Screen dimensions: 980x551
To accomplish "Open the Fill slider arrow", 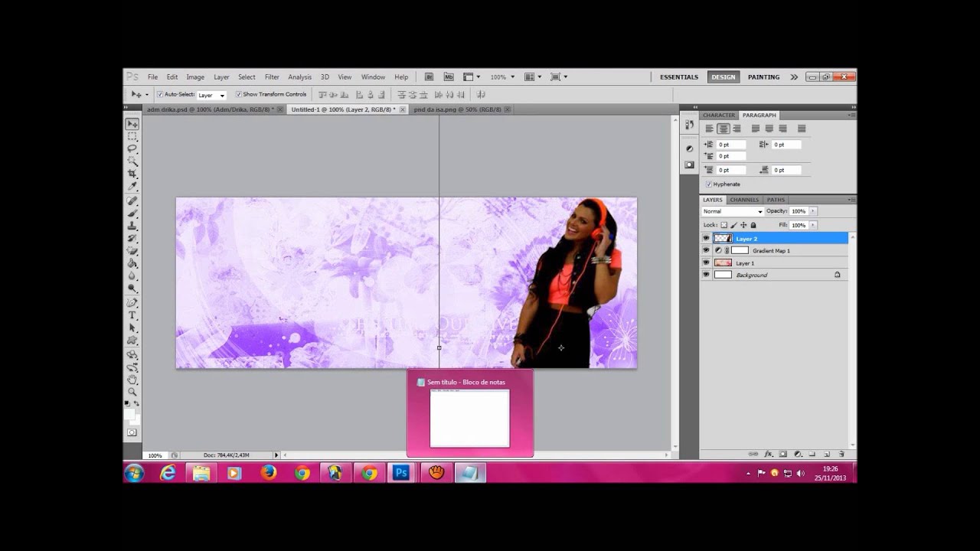I will (x=812, y=225).
